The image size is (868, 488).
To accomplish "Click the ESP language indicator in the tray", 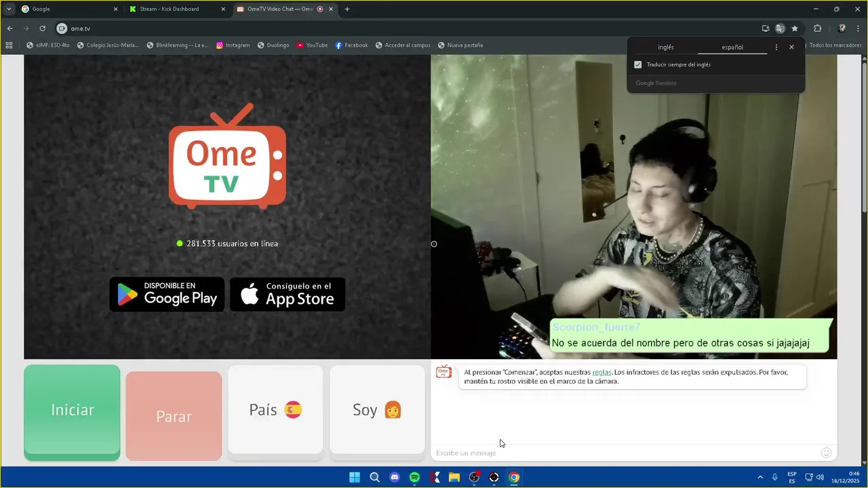I will 792,477.
